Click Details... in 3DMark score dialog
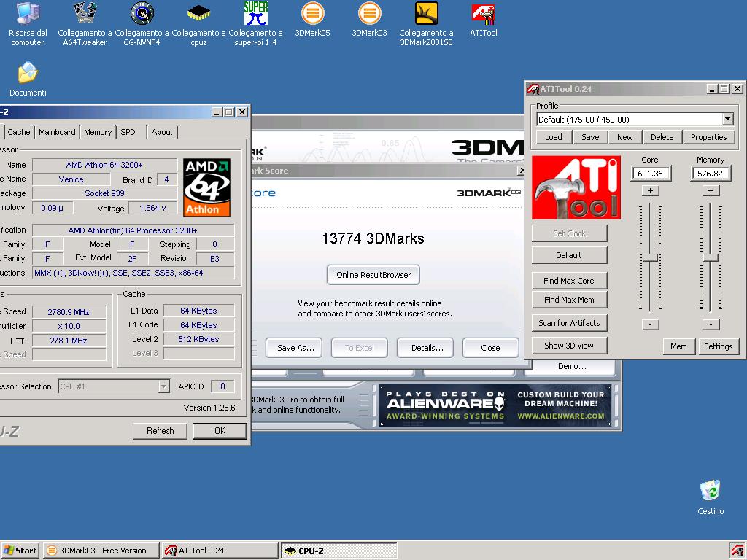The width and height of the screenshot is (747, 560). [425, 348]
